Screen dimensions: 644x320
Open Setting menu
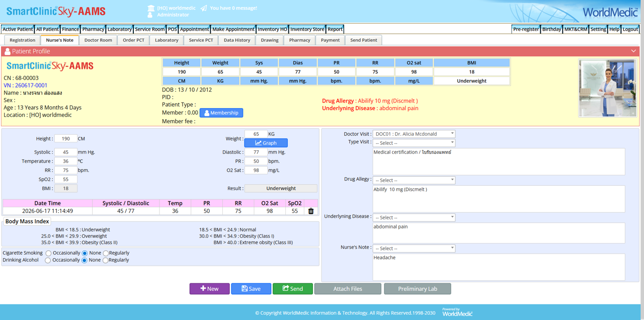pos(598,29)
